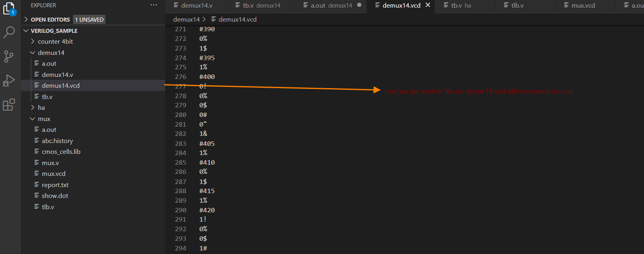Expand the Open Editors section

(26, 19)
